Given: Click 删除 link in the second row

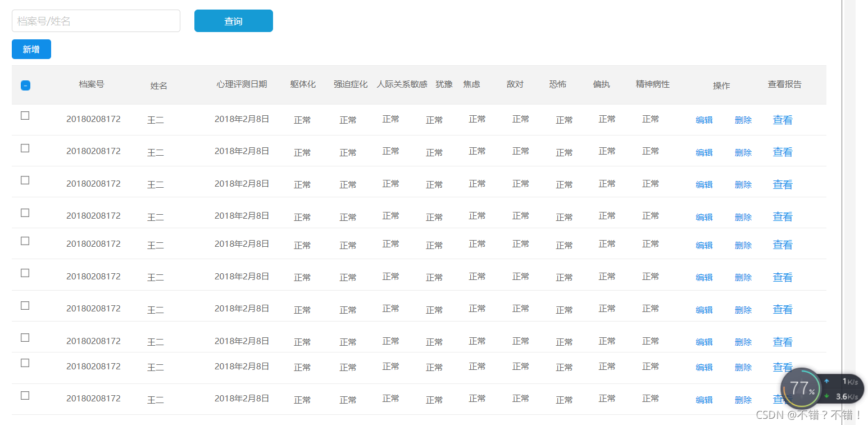Looking at the screenshot, I should [x=743, y=152].
